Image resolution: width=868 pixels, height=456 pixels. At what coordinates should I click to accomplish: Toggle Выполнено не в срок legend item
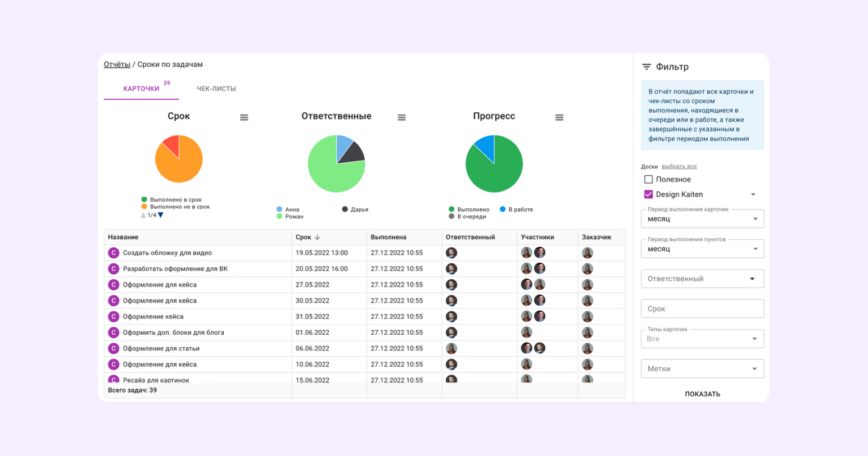coord(175,207)
